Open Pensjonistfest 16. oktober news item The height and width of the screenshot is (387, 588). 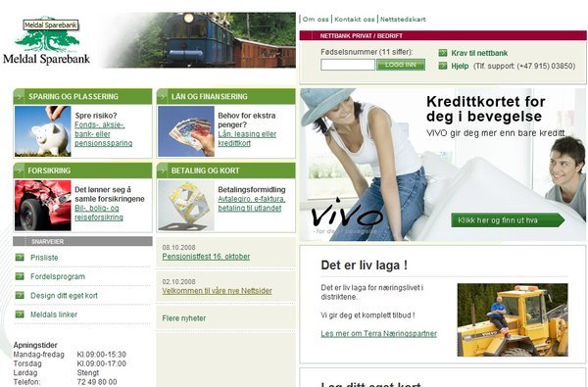pyautogui.click(x=206, y=257)
